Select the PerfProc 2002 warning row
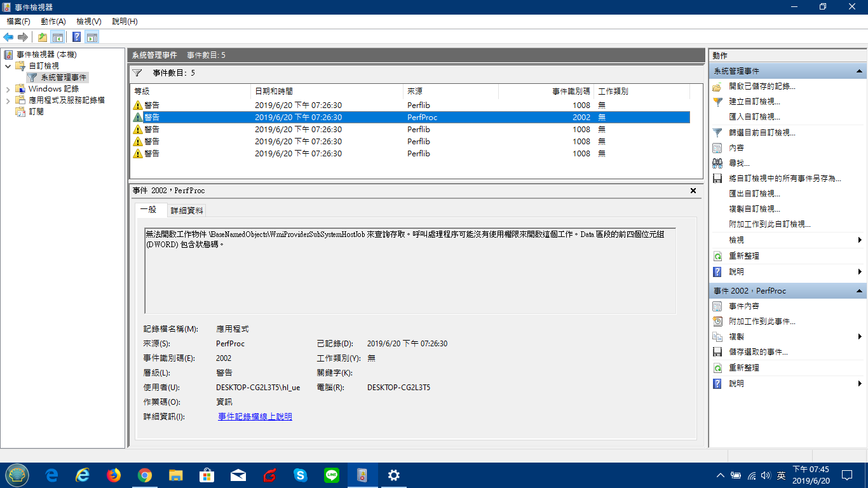The image size is (868, 488). (x=410, y=117)
